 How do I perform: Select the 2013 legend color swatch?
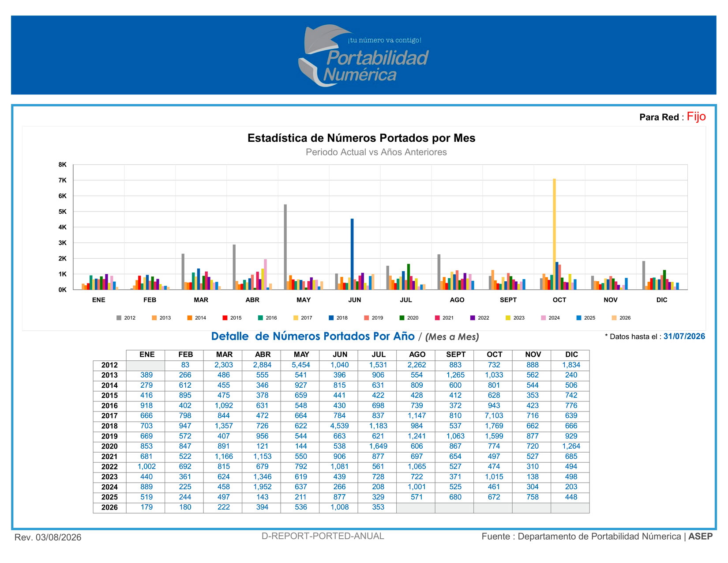point(154,318)
